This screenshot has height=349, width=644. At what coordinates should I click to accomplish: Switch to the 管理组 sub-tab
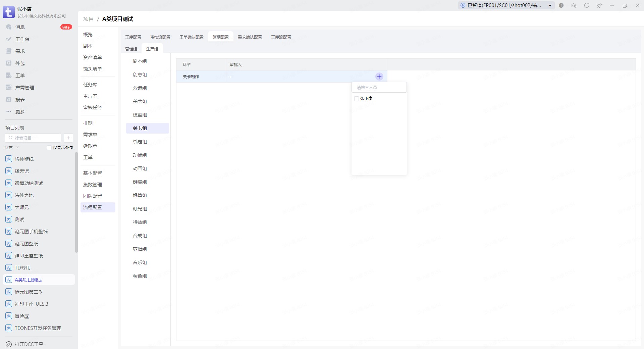pos(131,49)
